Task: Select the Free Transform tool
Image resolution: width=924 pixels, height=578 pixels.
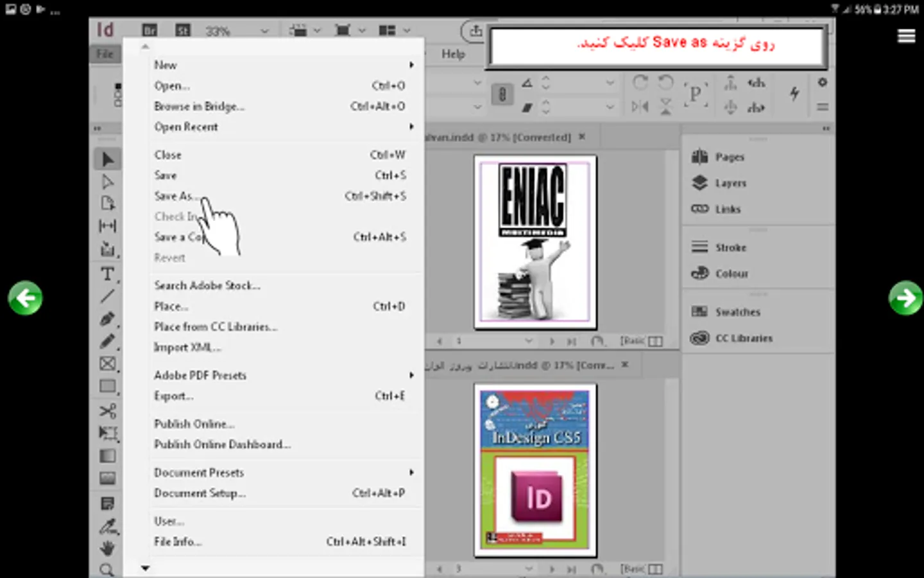Action: pos(107,433)
